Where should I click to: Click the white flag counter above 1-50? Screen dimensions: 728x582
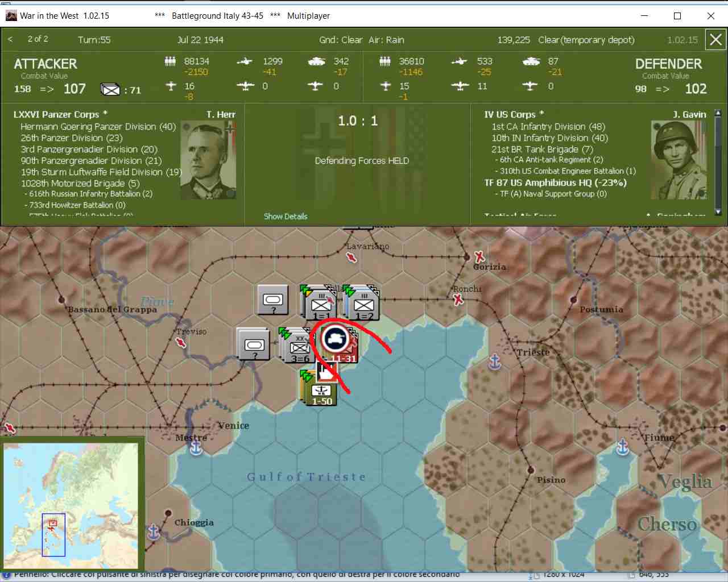[326, 373]
